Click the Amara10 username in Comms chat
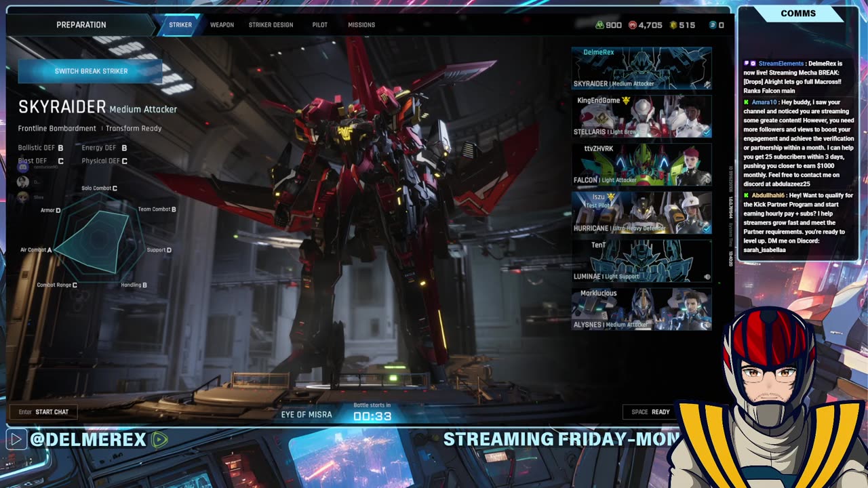Image resolution: width=868 pixels, height=488 pixels. click(764, 102)
